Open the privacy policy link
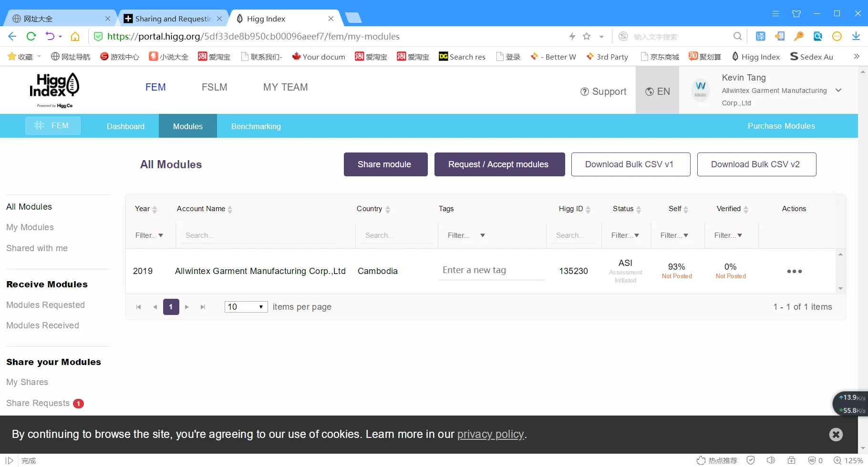 [490, 434]
